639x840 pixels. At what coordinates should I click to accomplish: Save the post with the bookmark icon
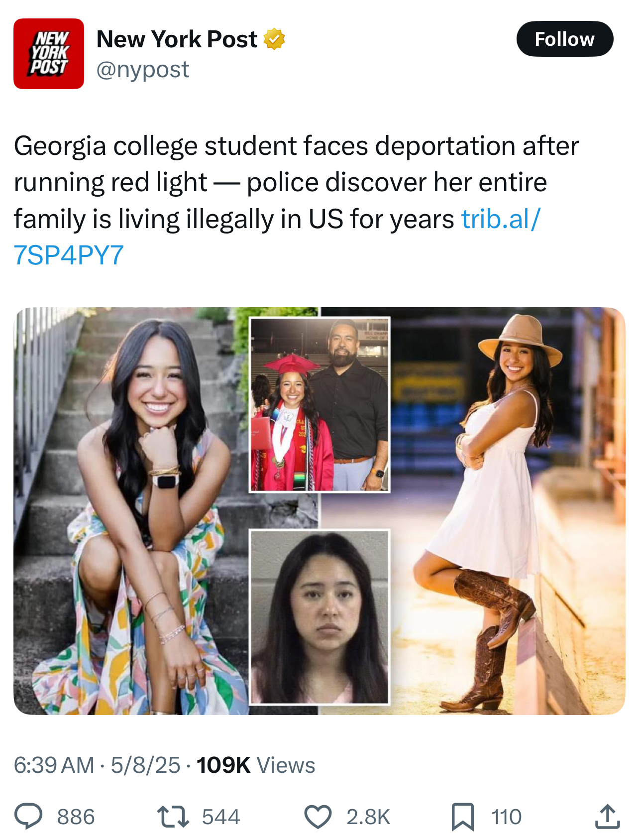(463, 817)
